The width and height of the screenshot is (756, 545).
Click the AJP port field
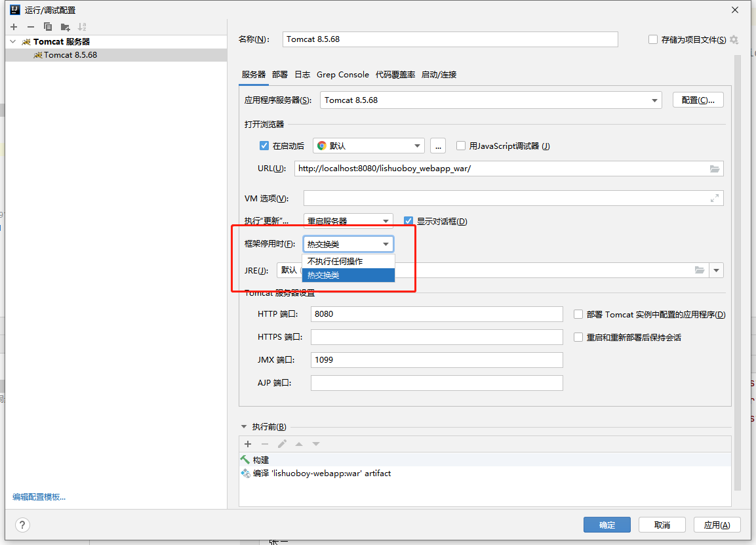(437, 383)
